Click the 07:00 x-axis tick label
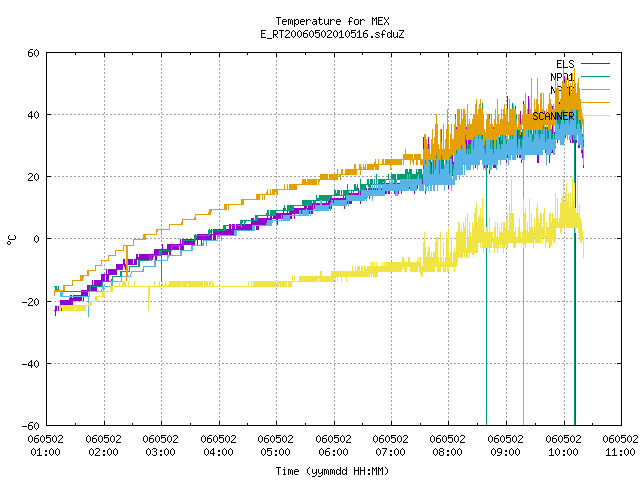The height and width of the screenshot is (480, 640). [391, 452]
